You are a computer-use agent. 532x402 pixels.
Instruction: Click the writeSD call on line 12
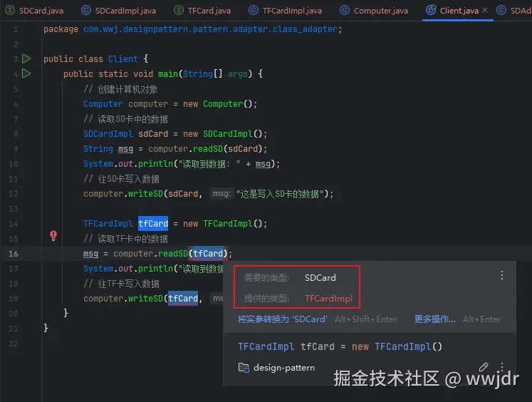[x=145, y=194]
